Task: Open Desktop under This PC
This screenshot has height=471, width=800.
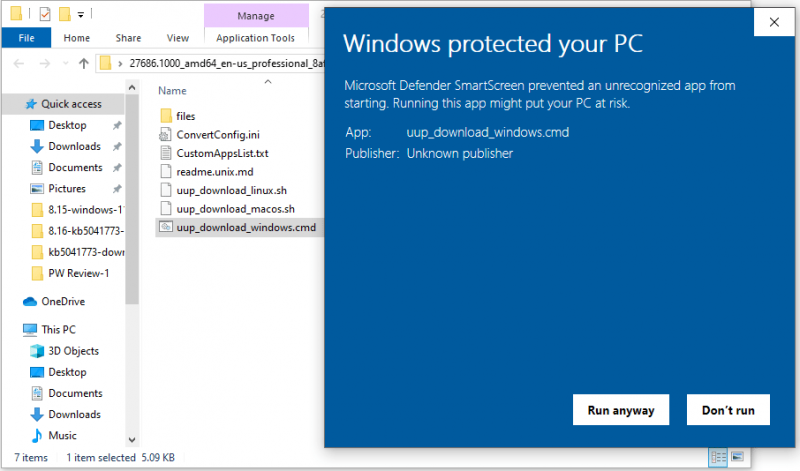Action: pyautogui.click(x=67, y=372)
